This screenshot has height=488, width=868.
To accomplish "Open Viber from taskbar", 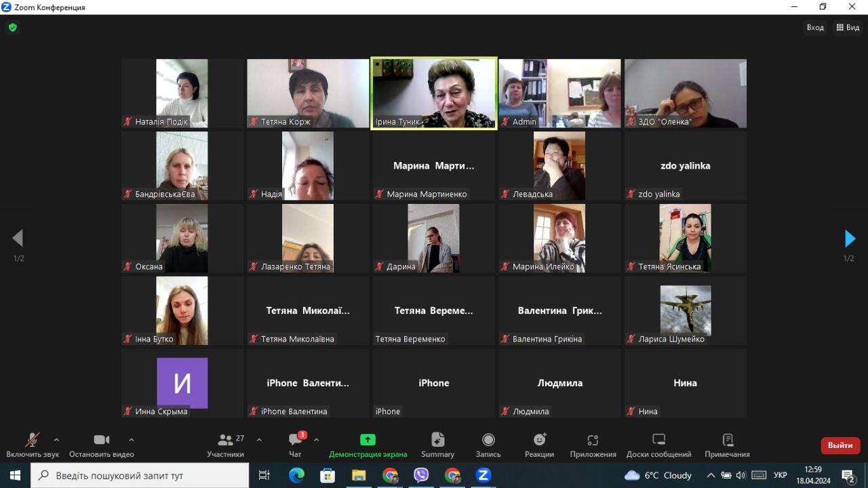I will [x=421, y=475].
